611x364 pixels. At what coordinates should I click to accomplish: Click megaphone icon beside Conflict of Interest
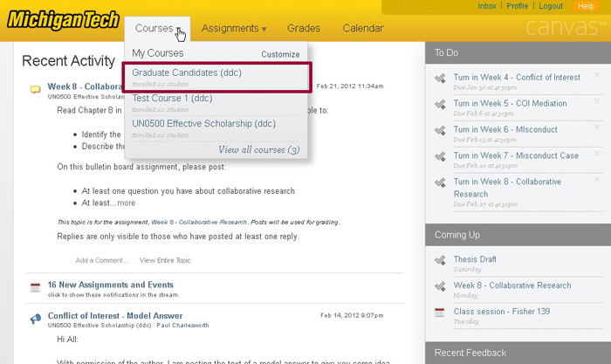[x=35, y=319]
